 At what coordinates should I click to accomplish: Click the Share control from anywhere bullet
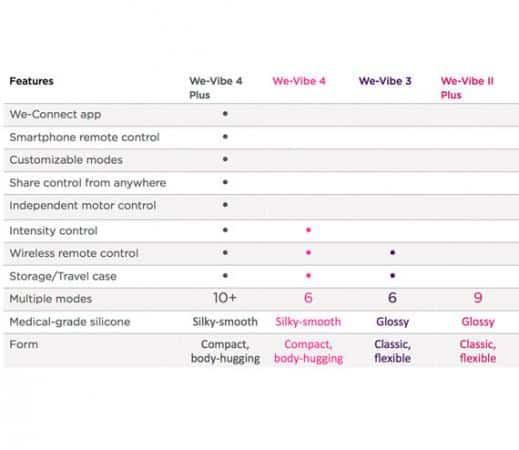click(225, 182)
